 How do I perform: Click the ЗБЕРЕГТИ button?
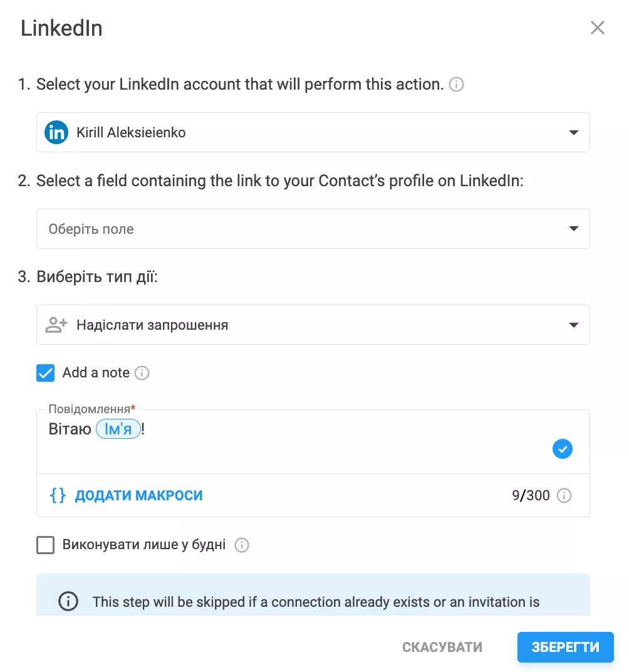tap(565, 647)
